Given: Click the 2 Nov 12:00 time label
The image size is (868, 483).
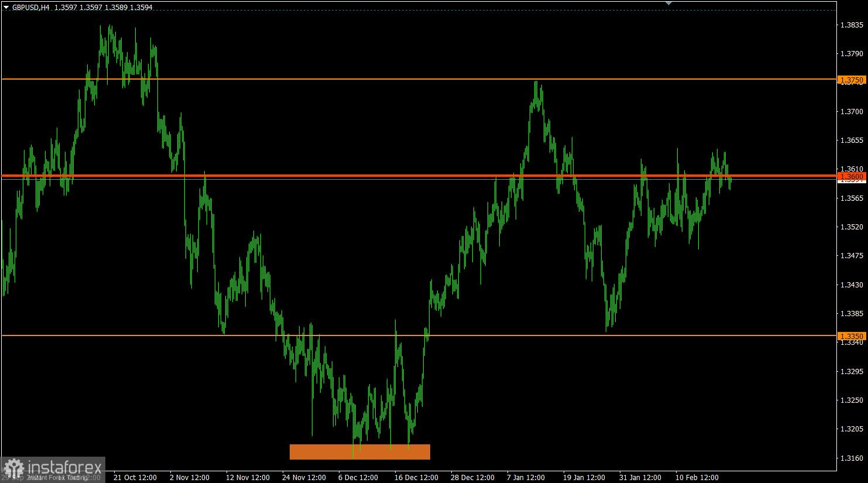Looking at the screenshot, I should (190, 478).
